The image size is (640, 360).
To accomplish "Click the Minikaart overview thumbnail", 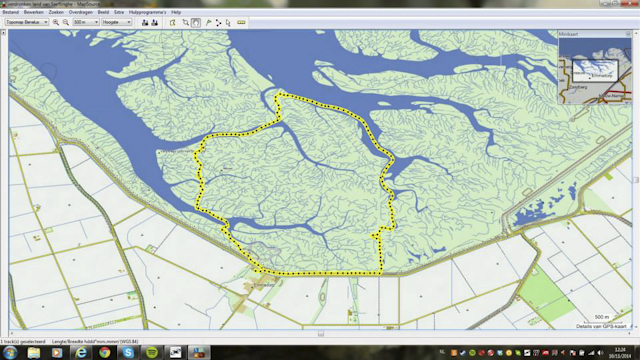I will 595,71.
